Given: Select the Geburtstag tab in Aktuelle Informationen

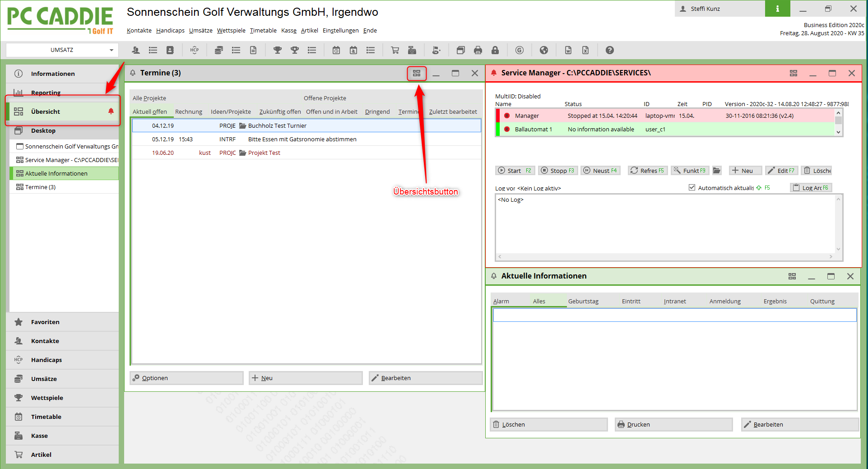Looking at the screenshot, I should (583, 302).
